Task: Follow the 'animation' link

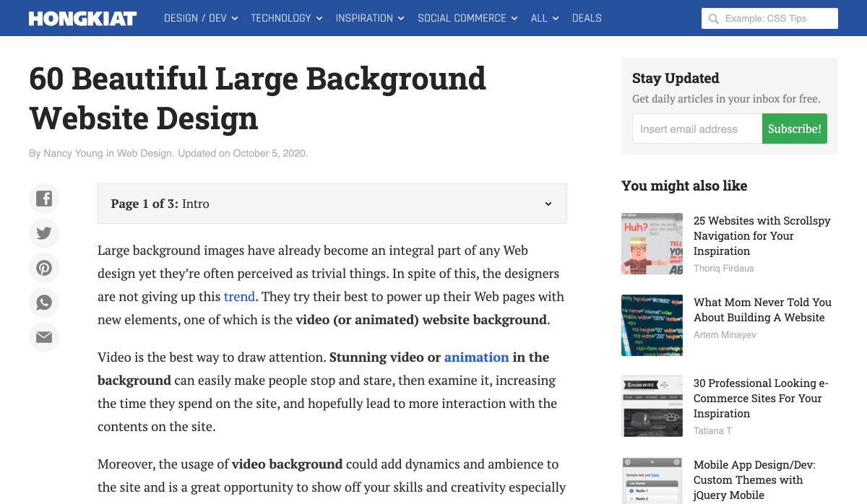Action: coord(477,357)
